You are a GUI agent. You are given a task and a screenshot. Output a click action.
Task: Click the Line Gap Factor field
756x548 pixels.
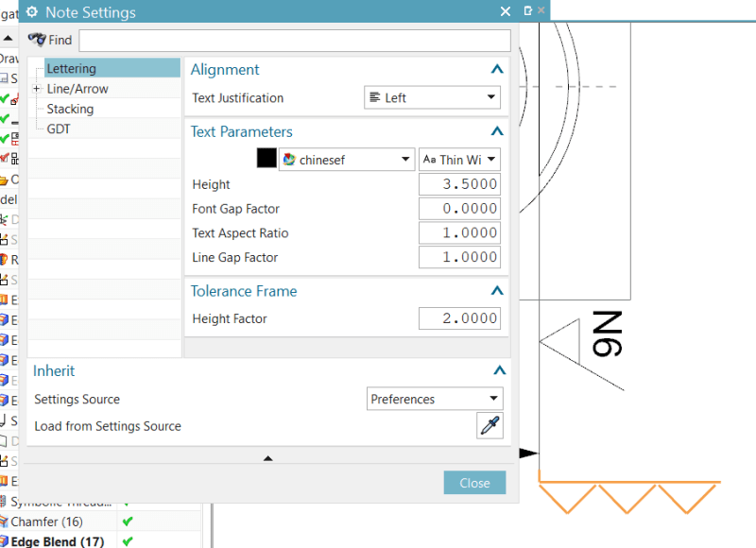(459, 257)
